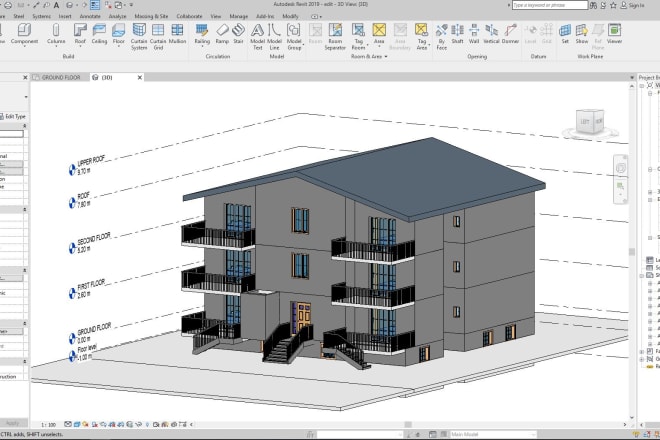Open the Column tool dropdown arrow
The image size is (660, 440).
pos(56,46)
